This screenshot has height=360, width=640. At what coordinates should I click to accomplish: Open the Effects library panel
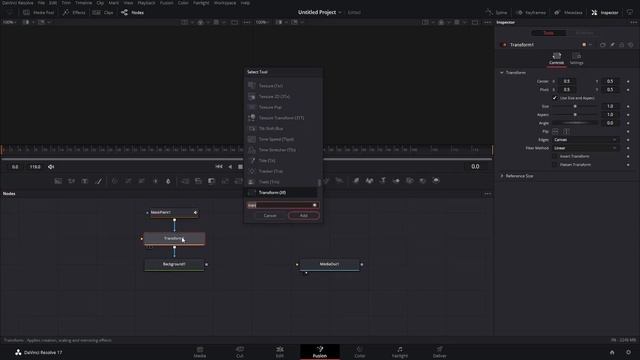74,13
